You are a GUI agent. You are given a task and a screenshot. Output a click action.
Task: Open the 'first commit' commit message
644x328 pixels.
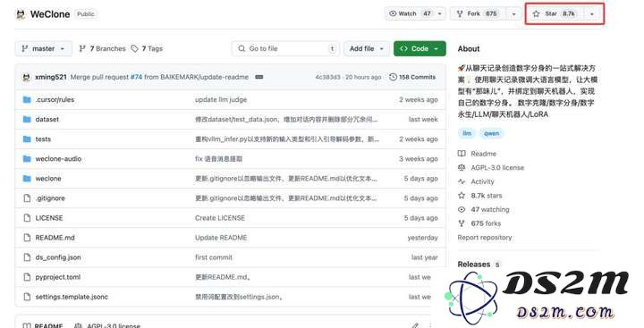pyautogui.click(x=214, y=257)
